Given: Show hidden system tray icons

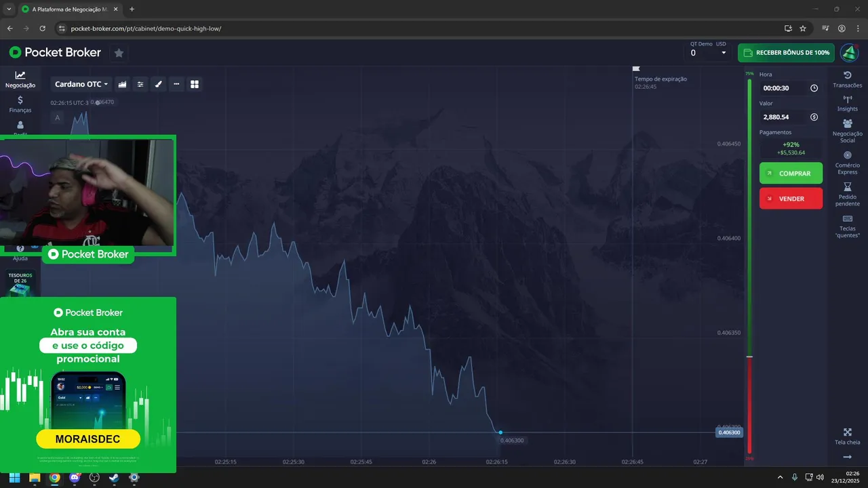Looking at the screenshot, I should coord(780,477).
